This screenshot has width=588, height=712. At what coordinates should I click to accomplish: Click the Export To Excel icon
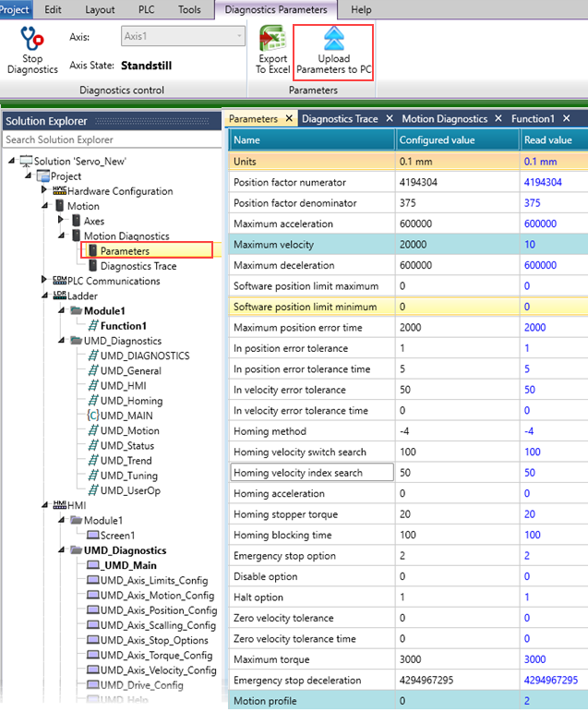click(272, 38)
